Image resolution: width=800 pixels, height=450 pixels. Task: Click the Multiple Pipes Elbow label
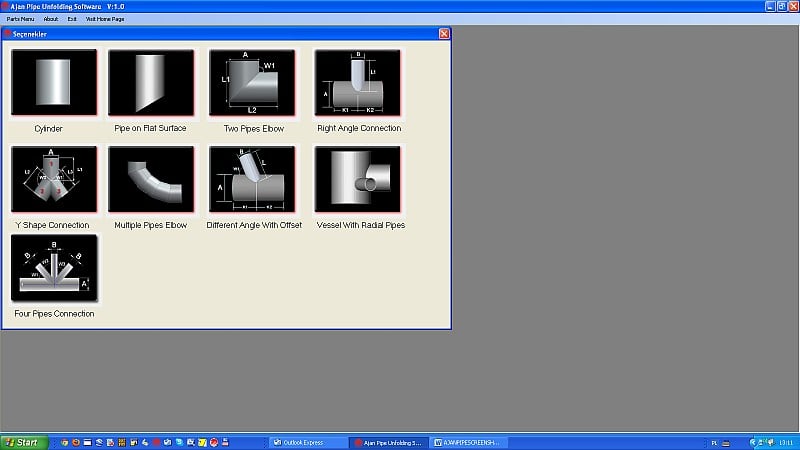151,225
